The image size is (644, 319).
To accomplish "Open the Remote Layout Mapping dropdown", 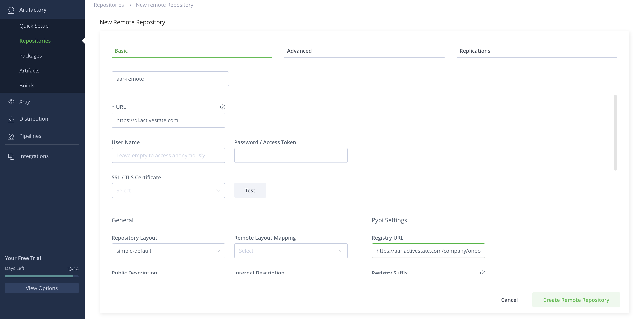I will pos(291,251).
